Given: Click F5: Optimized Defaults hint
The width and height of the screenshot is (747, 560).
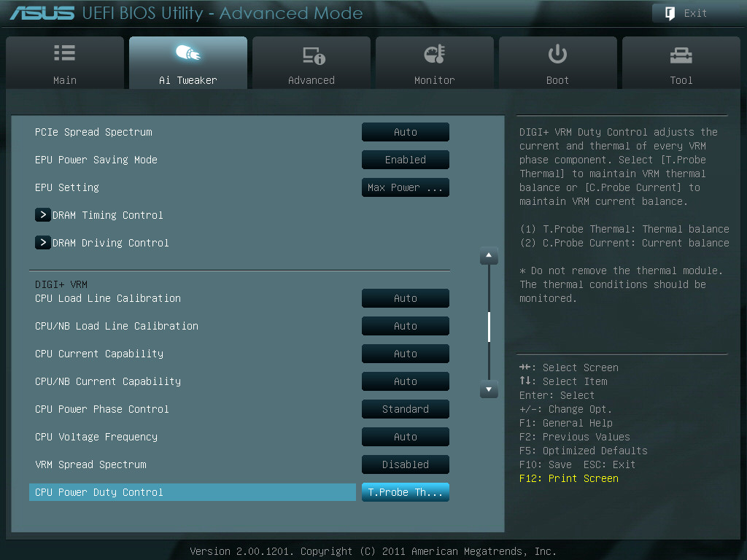Looking at the screenshot, I should (x=584, y=451).
